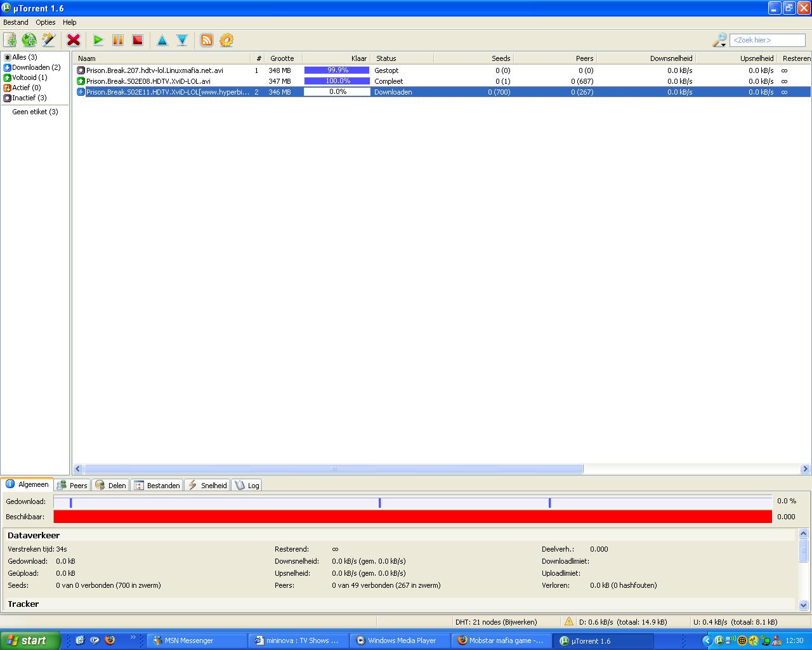The height and width of the screenshot is (650, 812).
Task: Switch to the Bestanden tab
Action: pyautogui.click(x=157, y=486)
